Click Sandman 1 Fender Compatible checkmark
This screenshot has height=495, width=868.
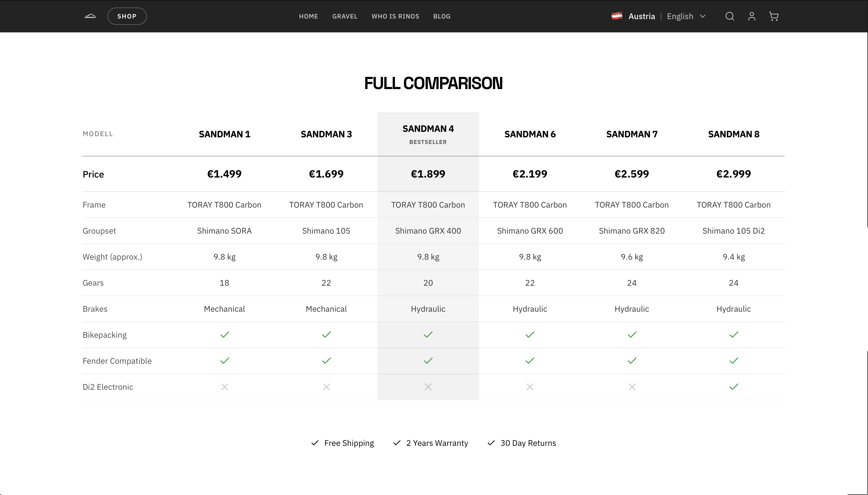point(225,361)
